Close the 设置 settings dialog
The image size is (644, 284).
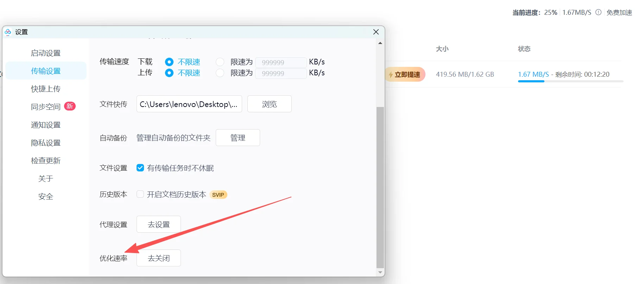[376, 32]
